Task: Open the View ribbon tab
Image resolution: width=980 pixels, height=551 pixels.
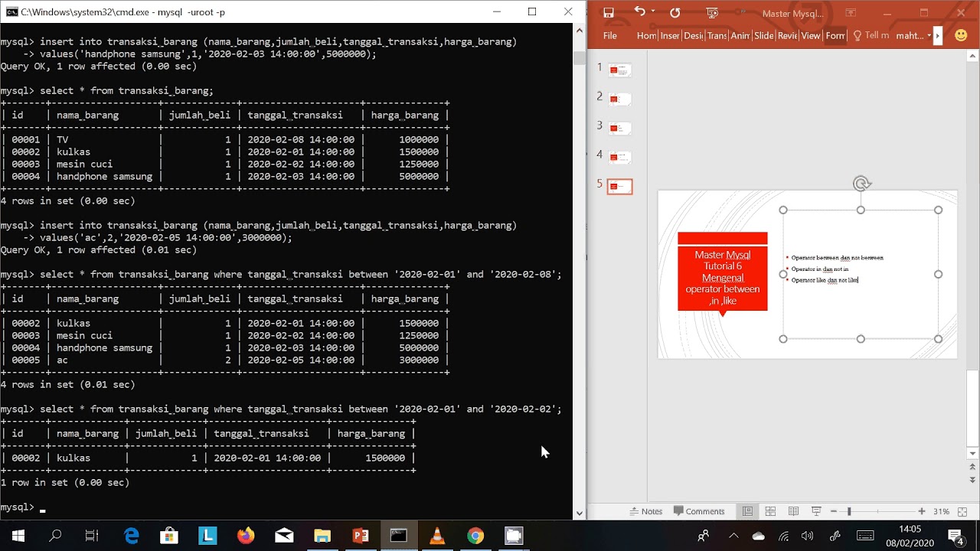Action: click(811, 36)
